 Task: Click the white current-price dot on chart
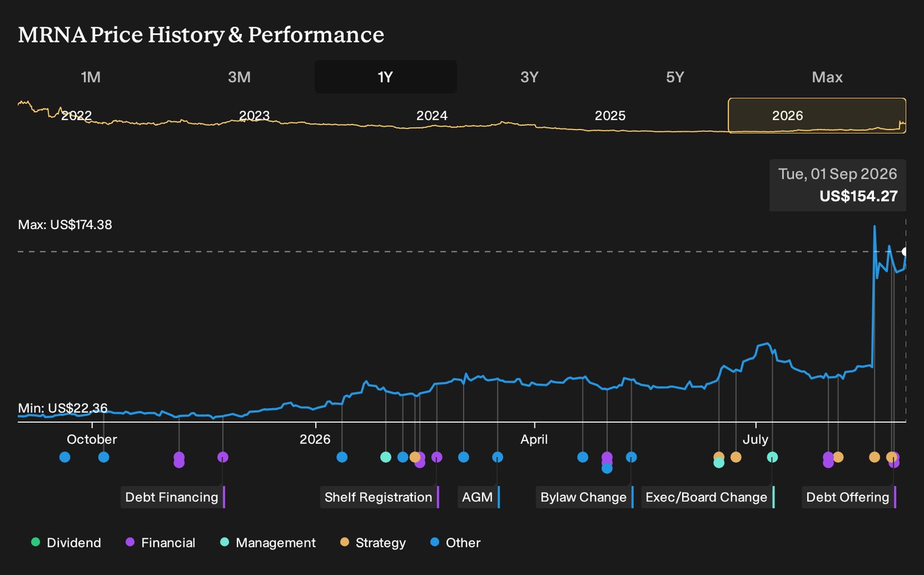905,252
